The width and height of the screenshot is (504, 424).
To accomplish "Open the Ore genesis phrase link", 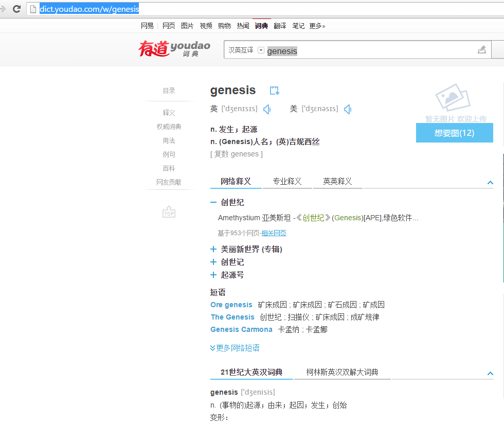I will pyautogui.click(x=231, y=305).
